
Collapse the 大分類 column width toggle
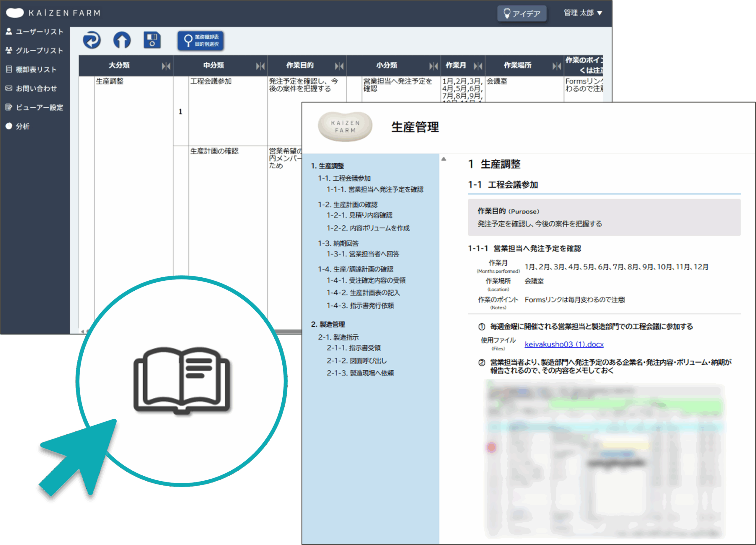(x=166, y=66)
